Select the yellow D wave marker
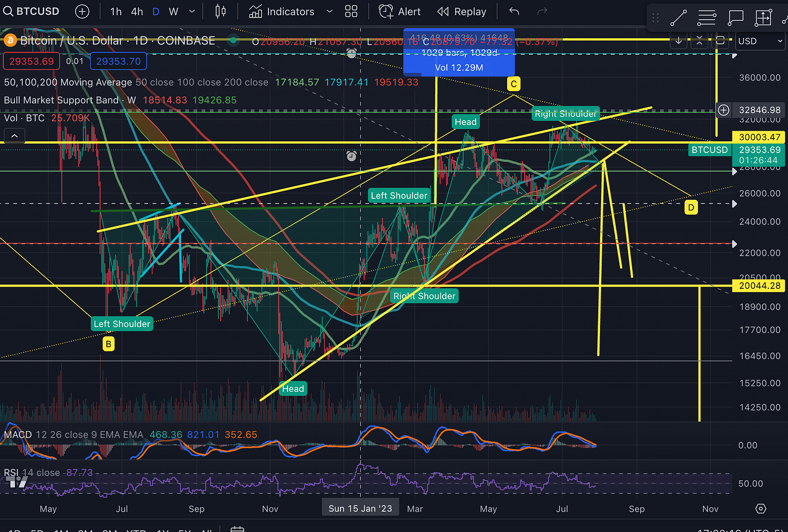 [691, 207]
